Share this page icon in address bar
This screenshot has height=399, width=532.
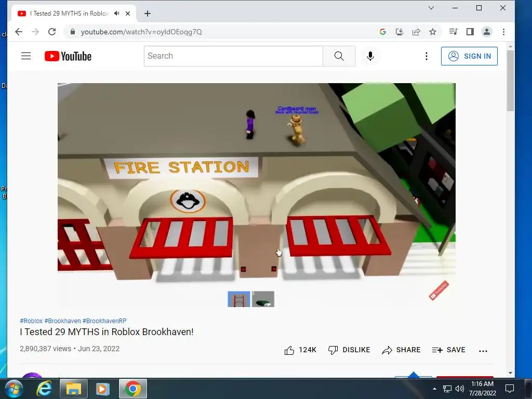click(x=416, y=32)
